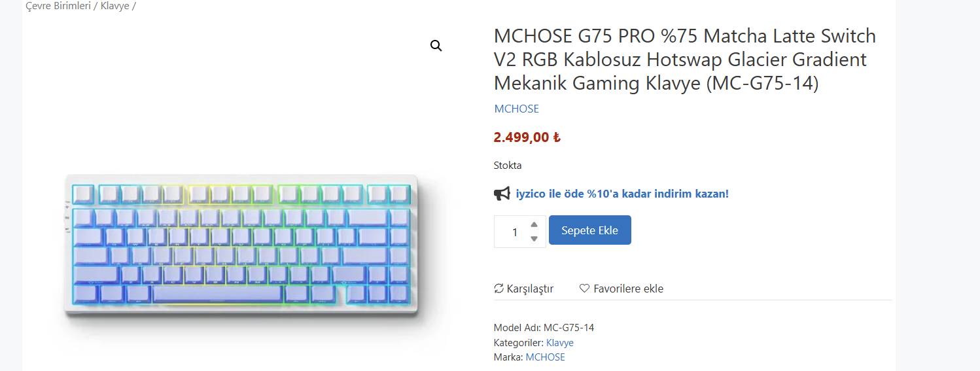The width and height of the screenshot is (980, 371).
Task: Focus the quantity input field
Action: 514,232
